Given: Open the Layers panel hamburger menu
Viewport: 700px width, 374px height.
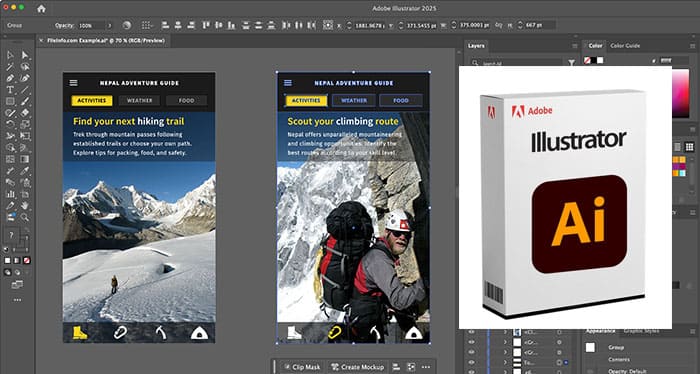Looking at the screenshot, I should tap(575, 46).
